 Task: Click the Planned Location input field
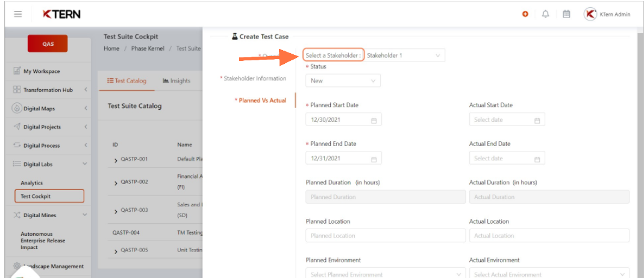pos(385,236)
